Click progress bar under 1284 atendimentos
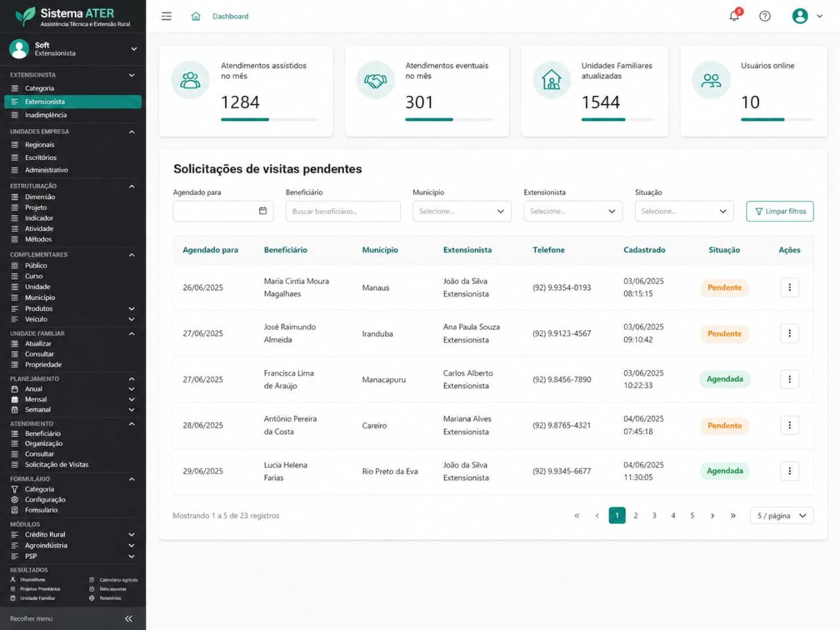The height and width of the screenshot is (630, 840). click(270, 119)
